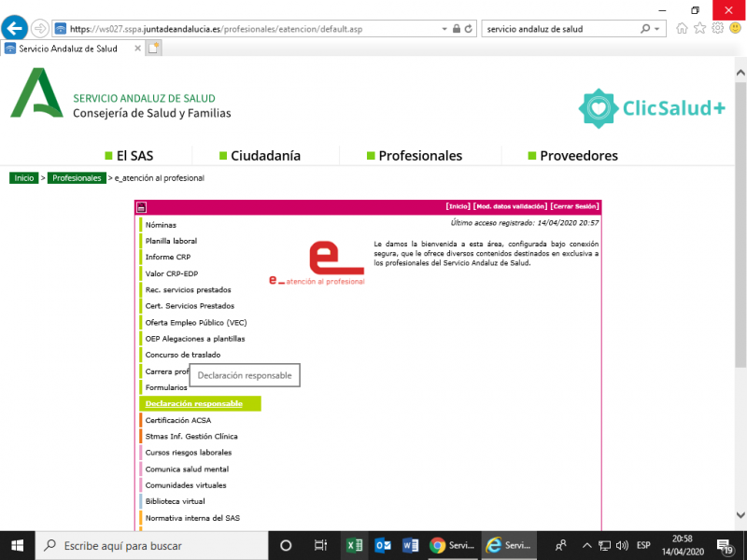The image size is (747, 560).
Task: Open Cert. Servicios Prestados item
Action: point(190,306)
